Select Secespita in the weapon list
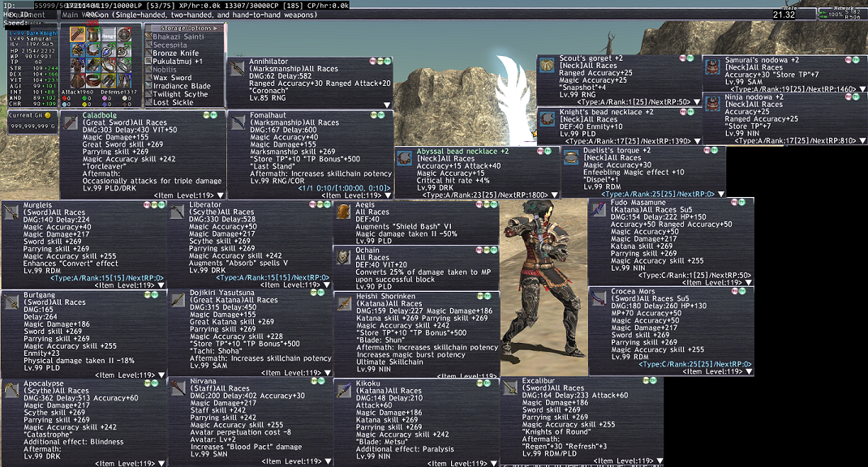The height and width of the screenshot is (467, 868). click(170, 45)
